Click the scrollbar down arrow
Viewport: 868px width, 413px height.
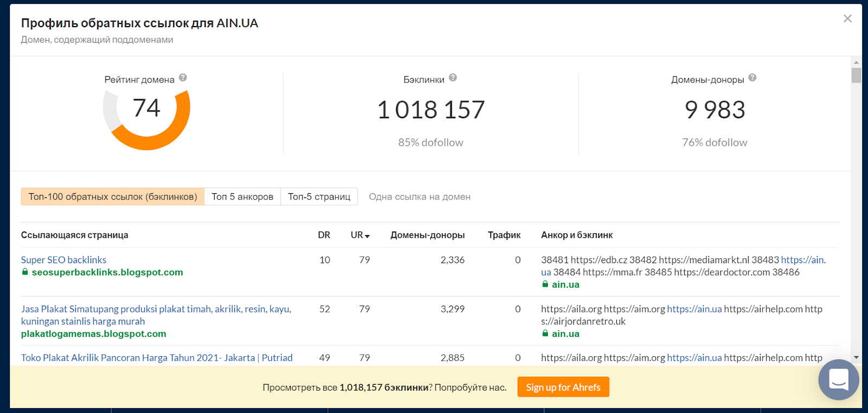(x=857, y=357)
